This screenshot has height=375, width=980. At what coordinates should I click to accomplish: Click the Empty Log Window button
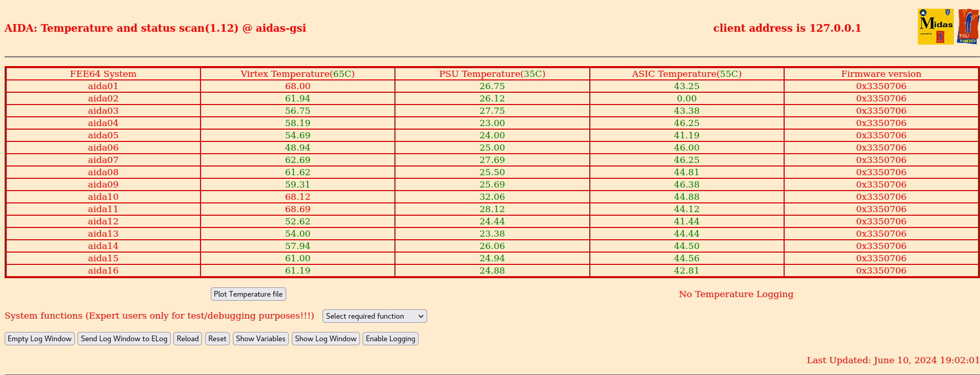(39, 339)
